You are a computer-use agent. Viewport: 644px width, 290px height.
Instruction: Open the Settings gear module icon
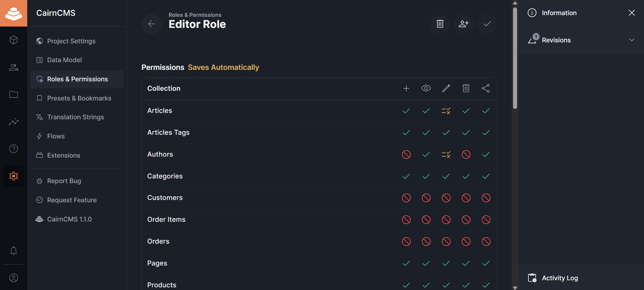click(x=13, y=176)
